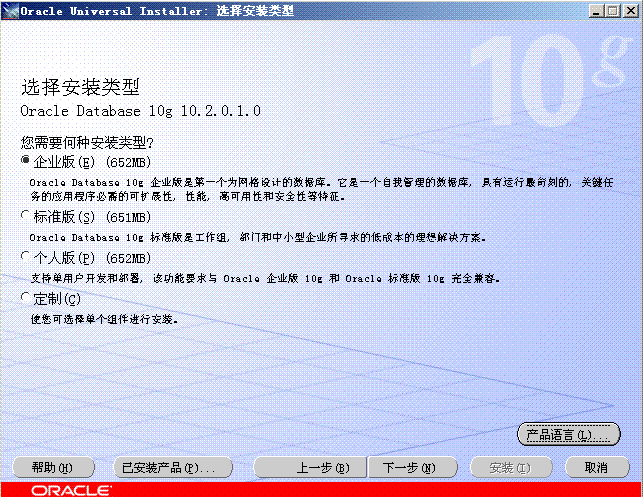643x497 pixels.
Task: Click the greyed-out 安装(I) button
Action: tap(511, 467)
